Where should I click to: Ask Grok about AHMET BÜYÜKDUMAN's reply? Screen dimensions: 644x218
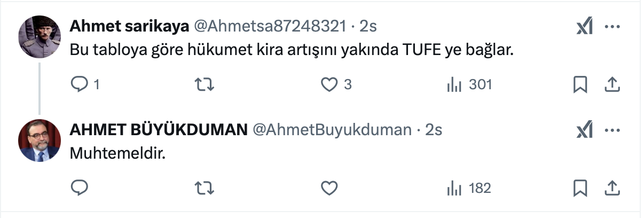point(585,130)
